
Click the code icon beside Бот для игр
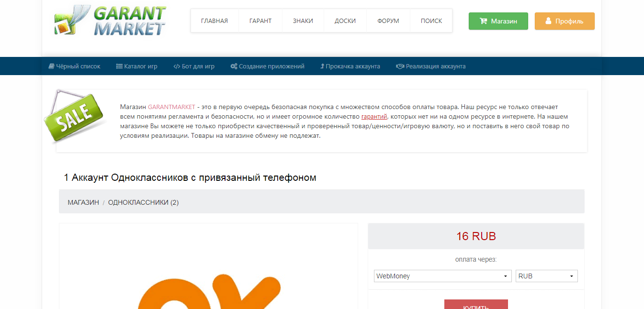tap(177, 66)
